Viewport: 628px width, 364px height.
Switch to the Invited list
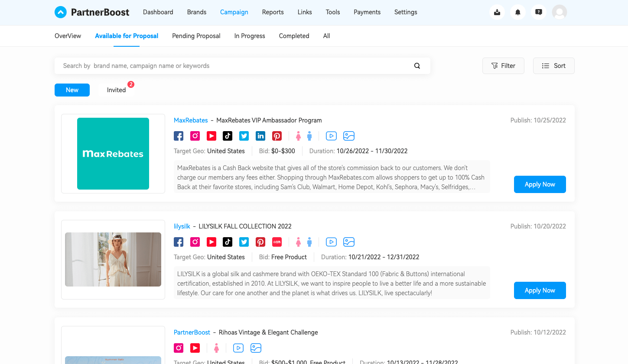click(x=116, y=90)
